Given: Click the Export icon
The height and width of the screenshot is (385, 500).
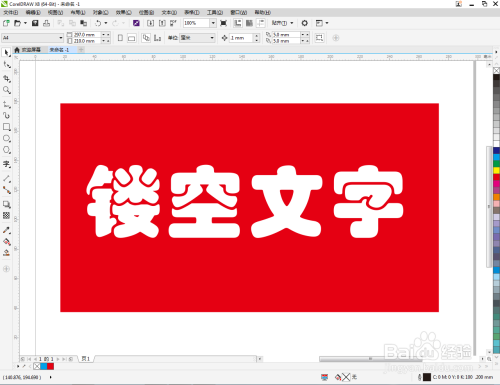Looking at the screenshot, I should click(162, 23).
